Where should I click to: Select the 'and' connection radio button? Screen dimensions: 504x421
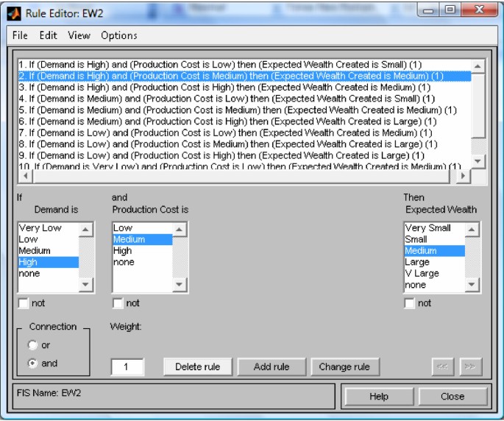pyautogui.click(x=33, y=364)
